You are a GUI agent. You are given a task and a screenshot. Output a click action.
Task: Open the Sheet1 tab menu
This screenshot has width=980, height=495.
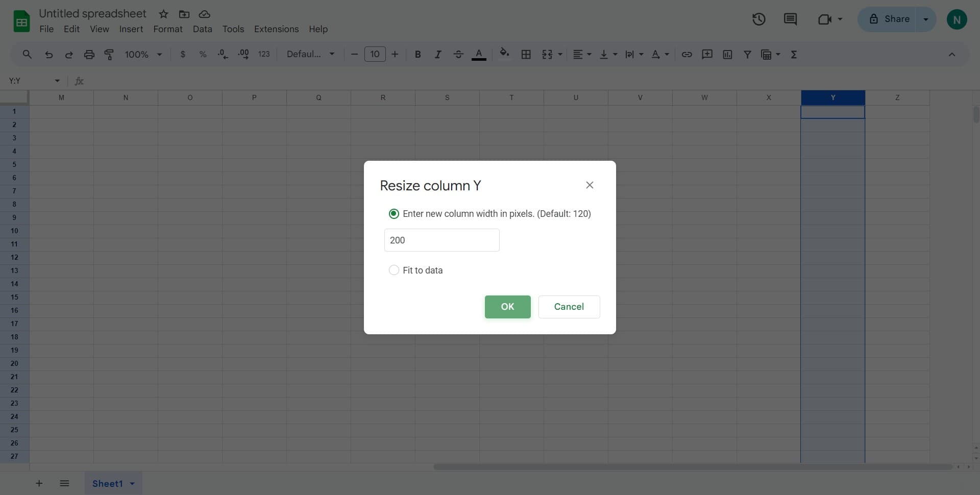132,483
